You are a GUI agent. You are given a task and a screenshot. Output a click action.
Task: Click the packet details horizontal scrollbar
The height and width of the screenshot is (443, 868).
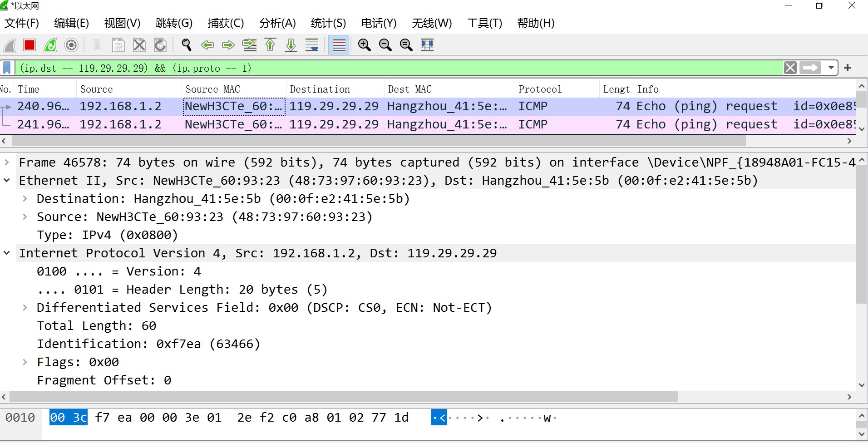click(x=344, y=397)
